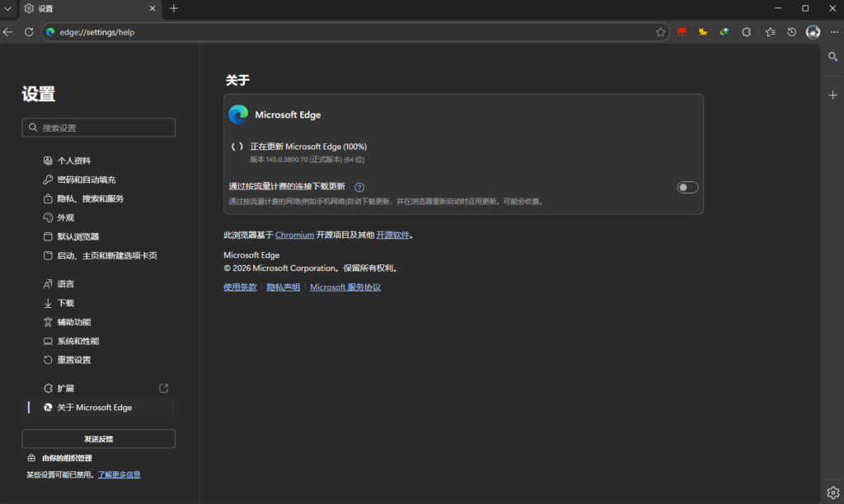Click the 发送反馈 button
Screen dimensions: 844x504
click(98, 439)
